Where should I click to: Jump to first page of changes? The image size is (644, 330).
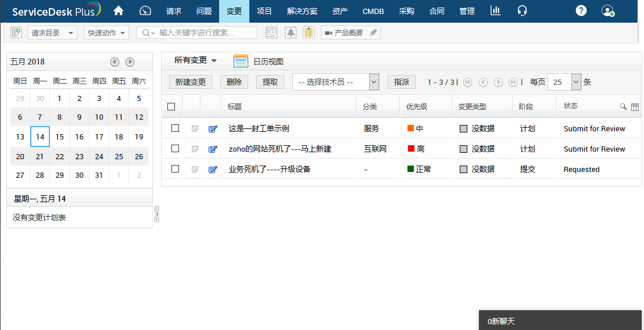467,82
